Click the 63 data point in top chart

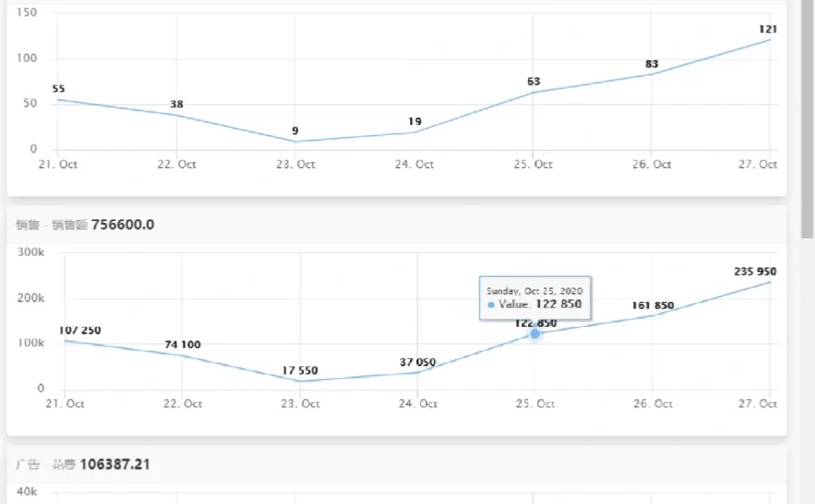click(533, 92)
